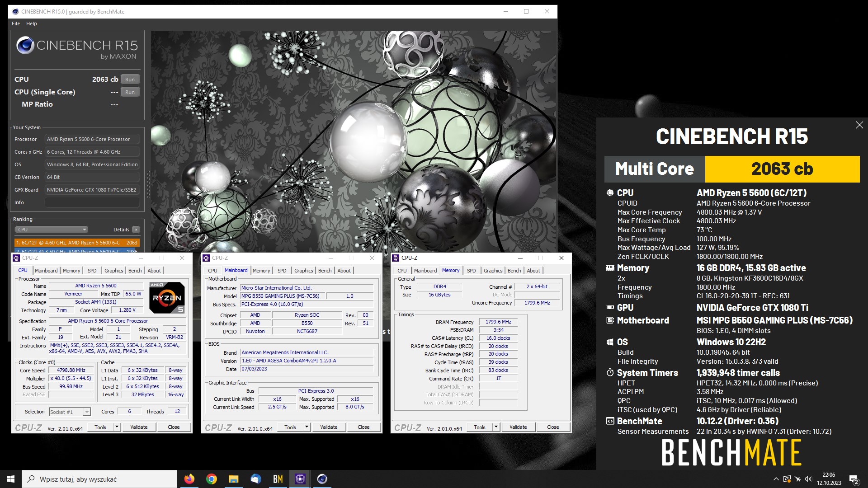Click the Motherboard icon in BenchMate panel
868x488 pixels.
610,320
